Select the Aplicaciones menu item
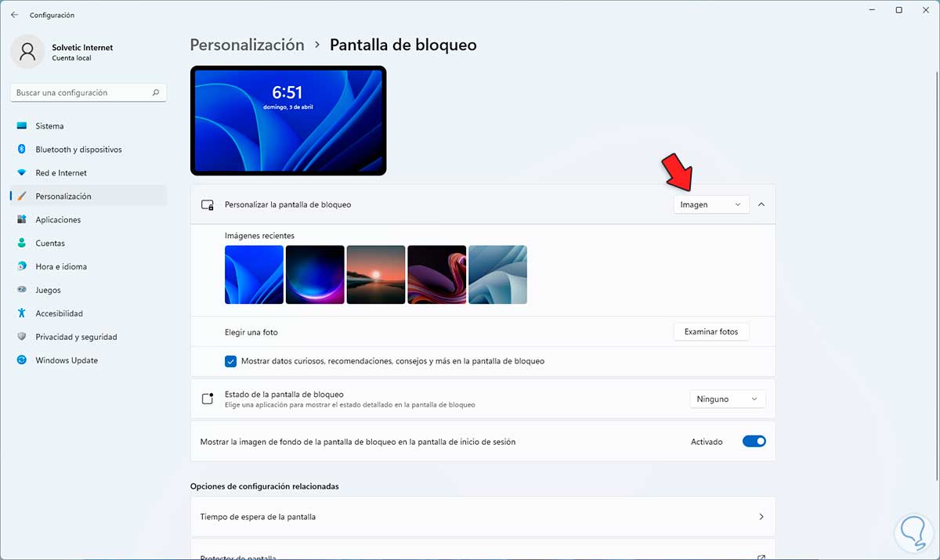 click(89, 220)
